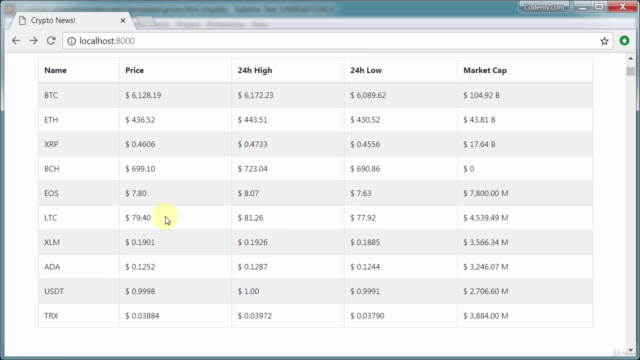The height and width of the screenshot is (360, 640).
Task: Click EOS market cap $ 7,800.00 M
Action: pyautogui.click(x=486, y=193)
